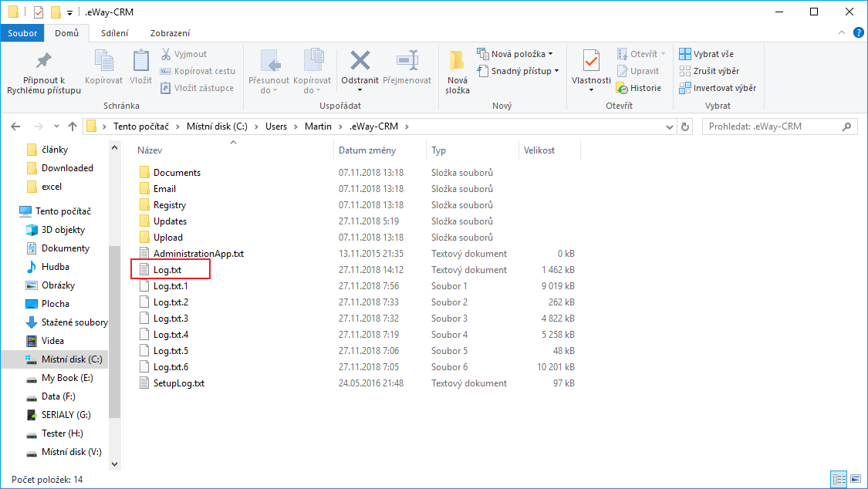
Task: Open file Historie (History)
Action: [639, 88]
